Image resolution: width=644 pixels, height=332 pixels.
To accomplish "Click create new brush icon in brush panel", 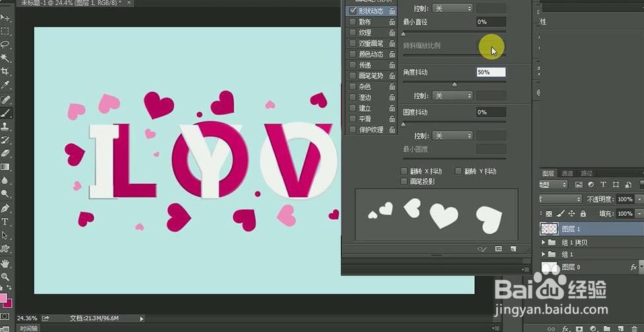I will [513, 249].
